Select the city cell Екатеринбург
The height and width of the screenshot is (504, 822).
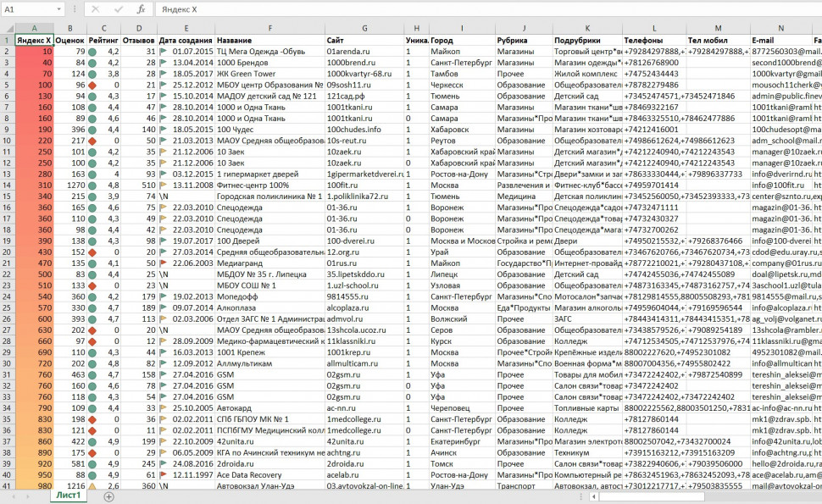coord(462,441)
